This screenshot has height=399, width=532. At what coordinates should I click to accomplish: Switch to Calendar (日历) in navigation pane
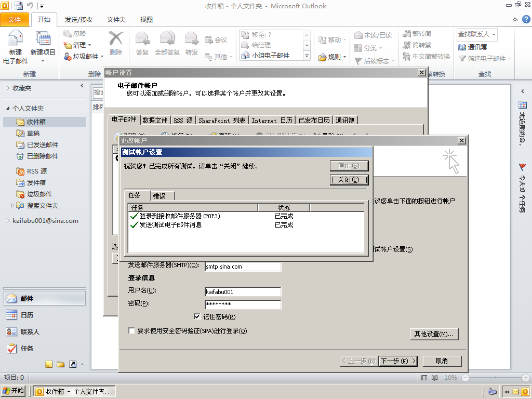[x=45, y=315]
